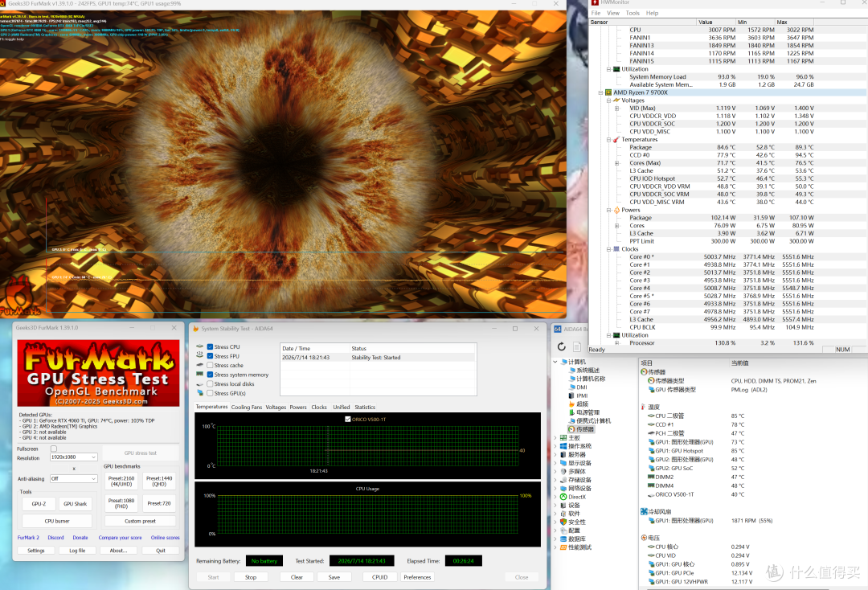
Task: Click the 操作系统 Windows icon in AIDA64
Action: pos(563,446)
